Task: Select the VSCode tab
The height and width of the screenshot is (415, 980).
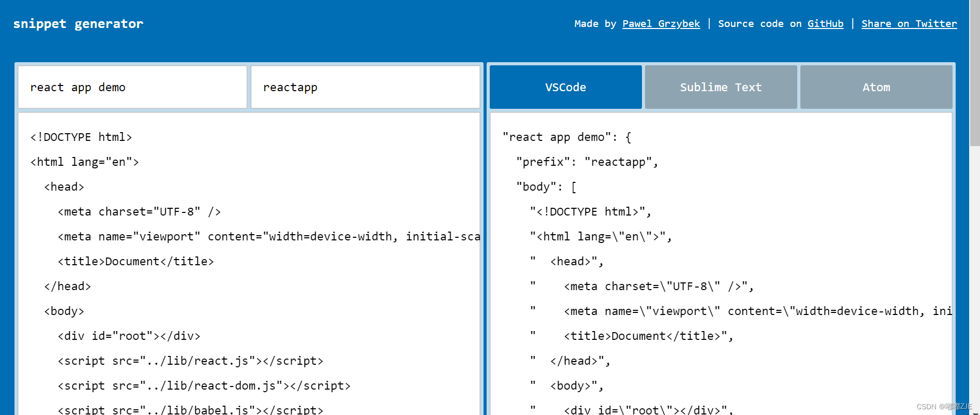Action: tap(565, 87)
